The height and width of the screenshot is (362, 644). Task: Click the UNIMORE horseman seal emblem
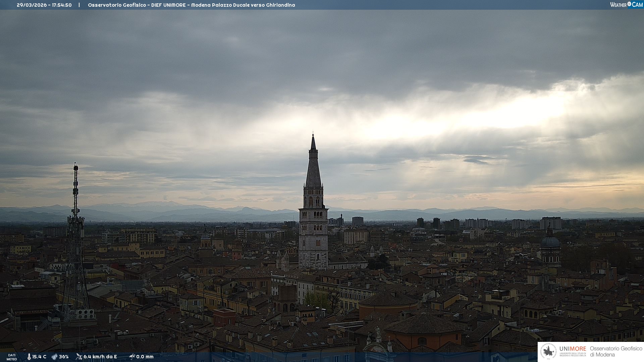click(x=548, y=352)
